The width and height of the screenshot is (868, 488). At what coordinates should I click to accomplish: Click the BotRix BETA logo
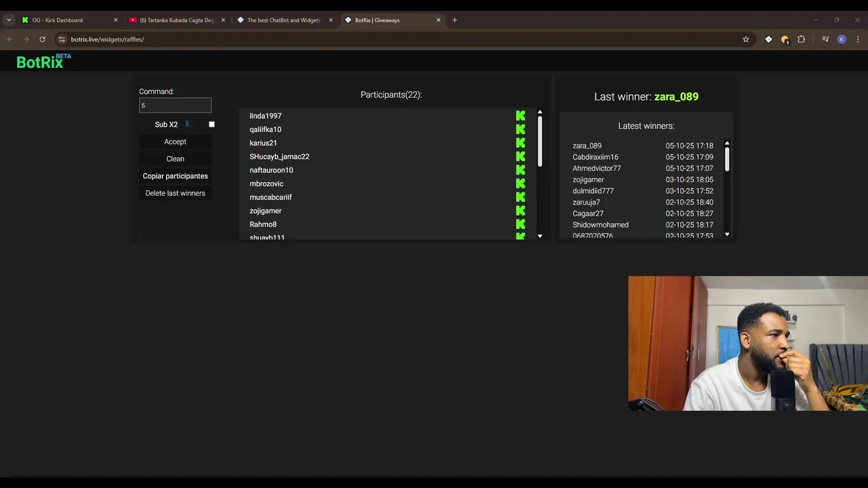(43, 62)
